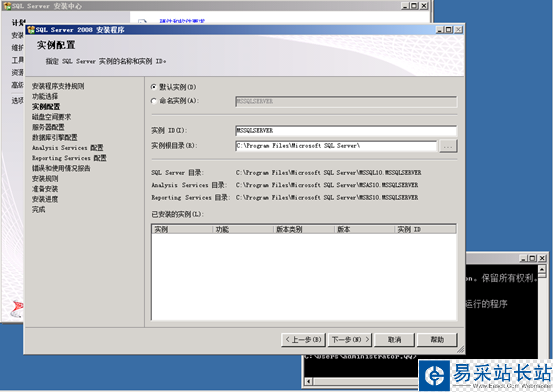This screenshot has width=553, height=392.
Task: Sort installed instances by 实例 column
Action: coord(182,229)
